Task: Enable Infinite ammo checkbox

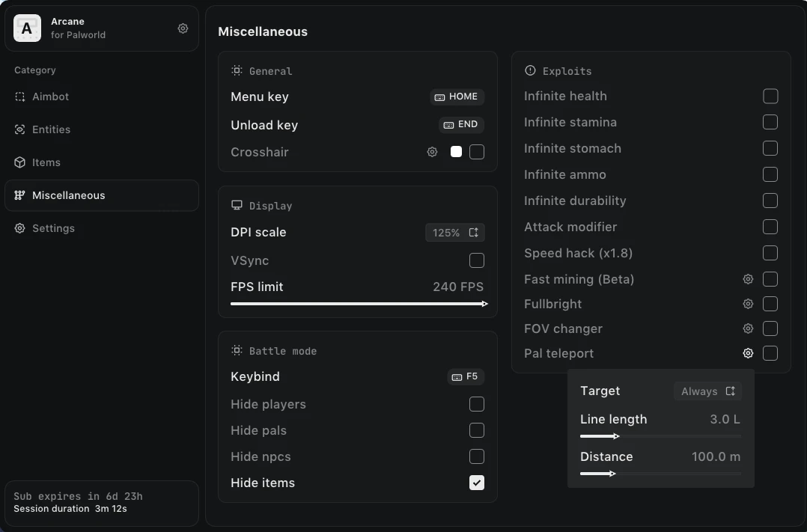Action: [770, 174]
